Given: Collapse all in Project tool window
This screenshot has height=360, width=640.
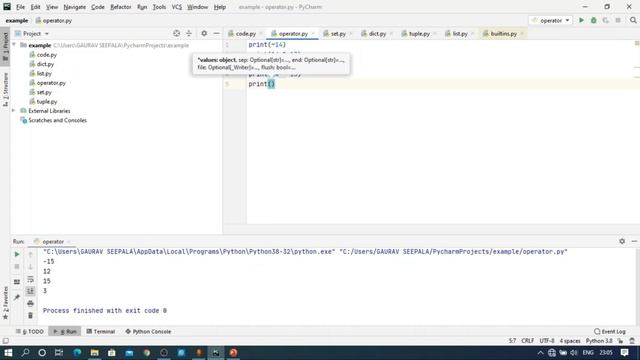Looking at the screenshot, I should [189, 33].
